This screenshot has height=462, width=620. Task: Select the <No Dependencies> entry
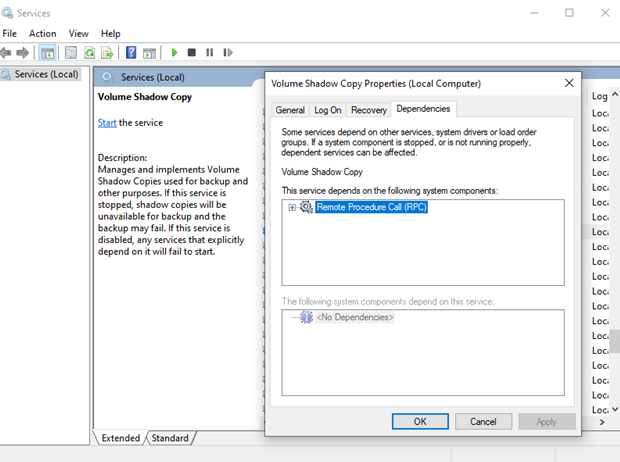355,317
